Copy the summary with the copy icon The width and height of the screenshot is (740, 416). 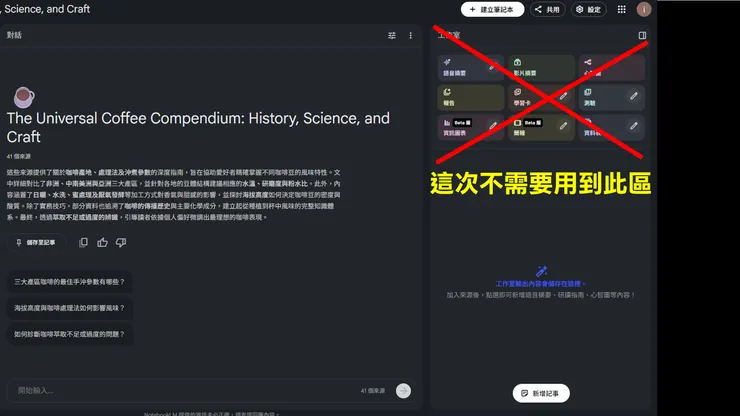point(84,242)
